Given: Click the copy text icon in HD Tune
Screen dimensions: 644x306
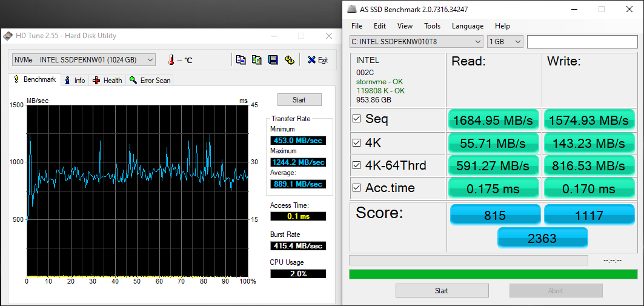Looking at the screenshot, I should (241, 60).
